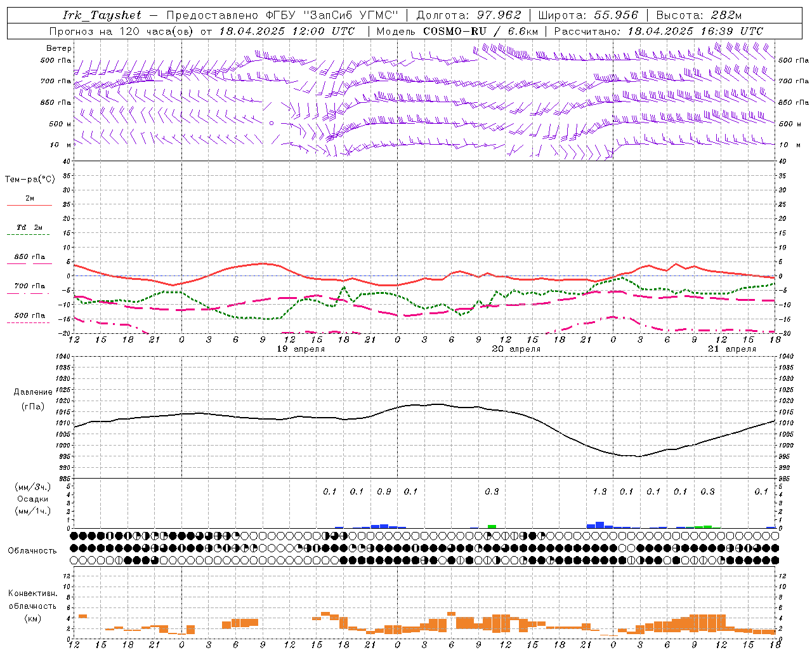Click the longitude value Долгота: 97.962

pos(468,15)
